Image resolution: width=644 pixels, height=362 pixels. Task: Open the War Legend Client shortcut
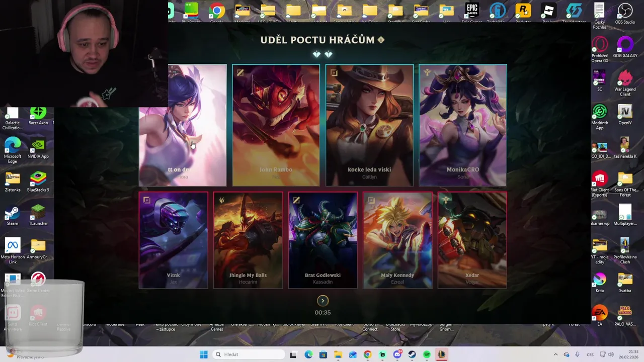(625, 83)
